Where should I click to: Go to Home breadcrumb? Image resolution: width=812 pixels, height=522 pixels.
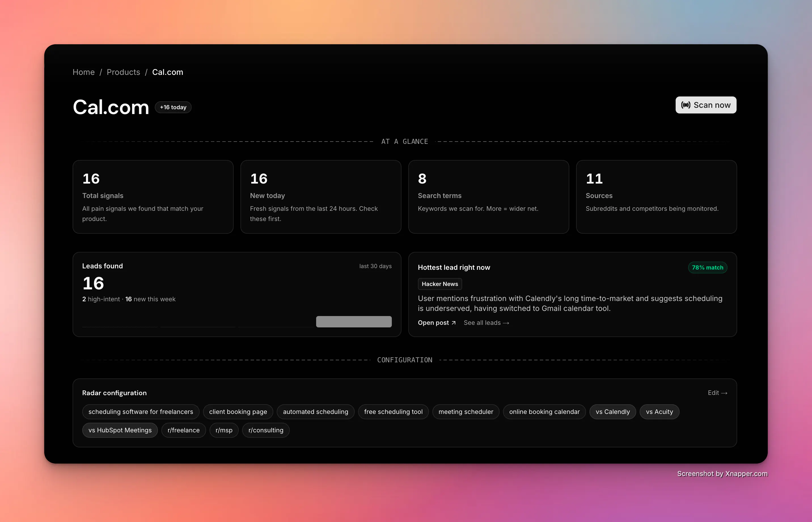pos(84,72)
